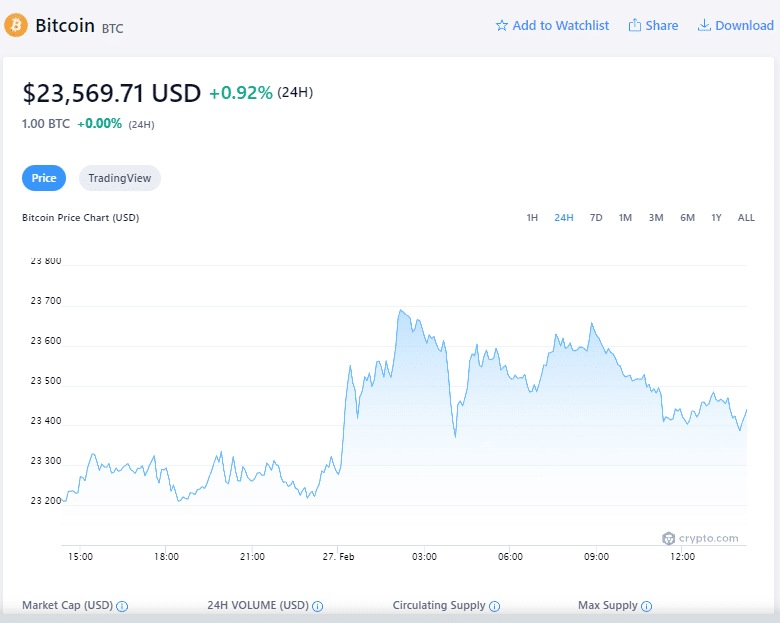Image resolution: width=780 pixels, height=623 pixels.
Task: Select the 1Y time range
Action: pyautogui.click(x=716, y=217)
